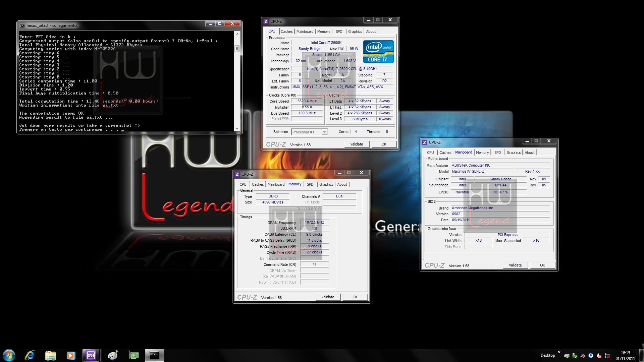644x362 pixels.
Task: Open Memory tab in top CPU-Z window
Action: tap(324, 32)
